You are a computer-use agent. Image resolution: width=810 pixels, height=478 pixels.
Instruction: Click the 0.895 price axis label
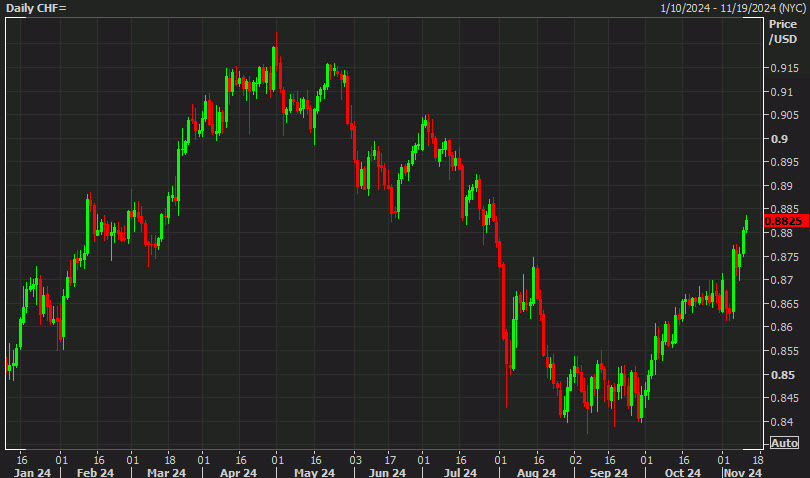coord(784,162)
